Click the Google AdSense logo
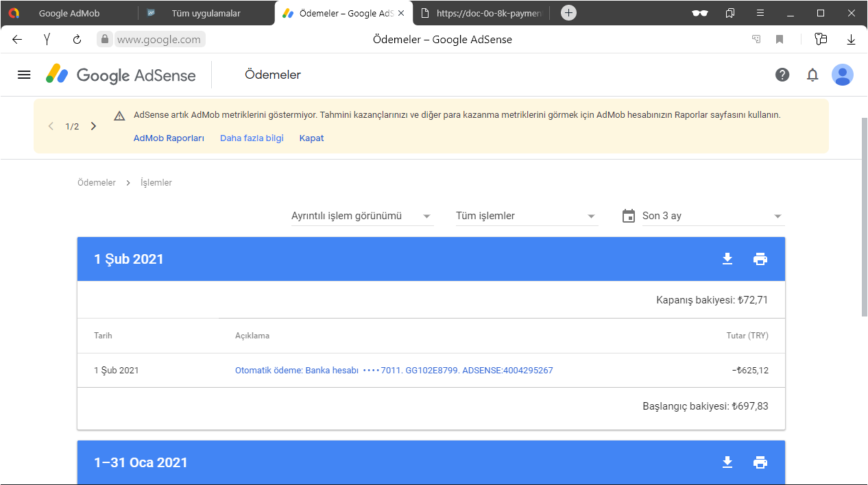The width and height of the screenshot is (868, 485). click(x=121, y=75)
